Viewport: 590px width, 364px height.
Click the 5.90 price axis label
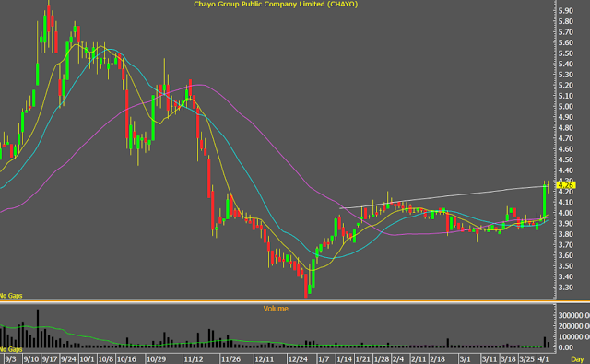pos(566,11)
